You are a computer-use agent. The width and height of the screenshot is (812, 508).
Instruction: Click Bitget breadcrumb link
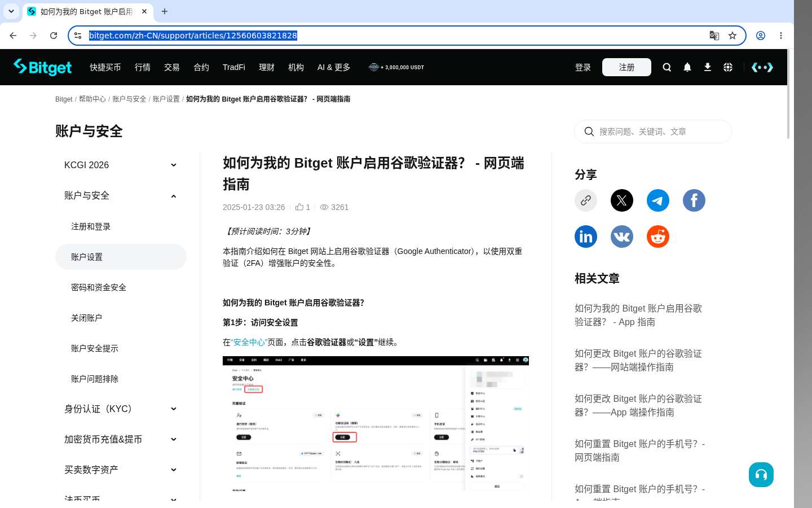(x=64, y=99)
